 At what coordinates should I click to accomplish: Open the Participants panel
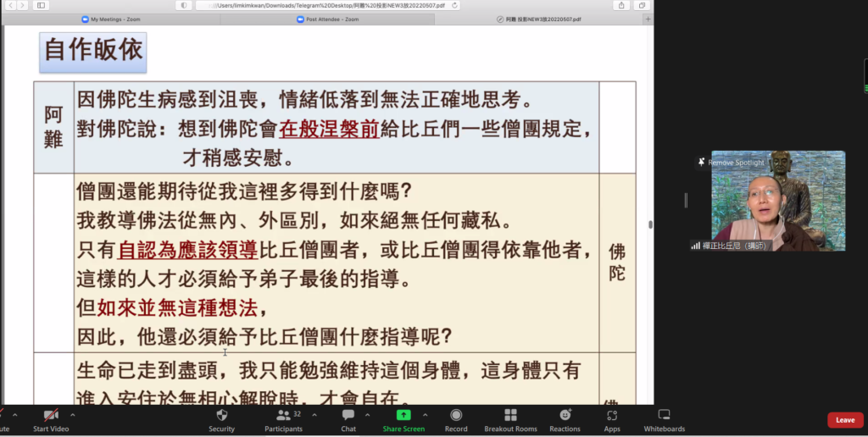point(283,419)
